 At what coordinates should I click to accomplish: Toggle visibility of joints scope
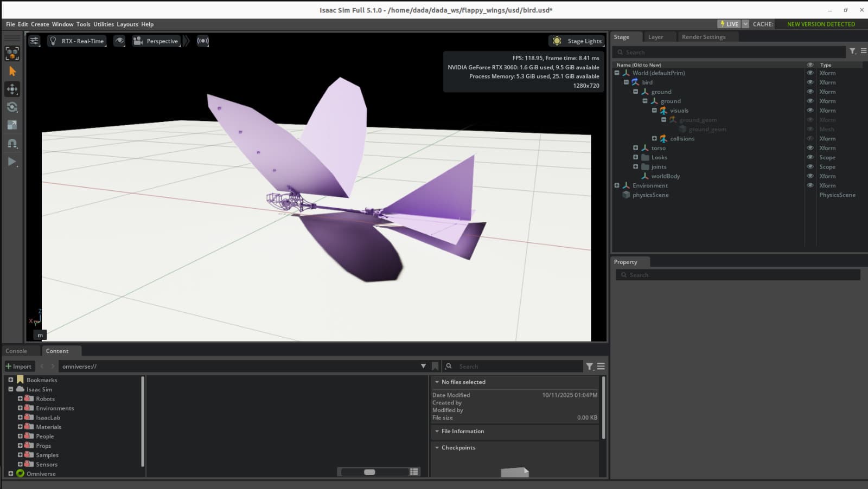point(810,166)
